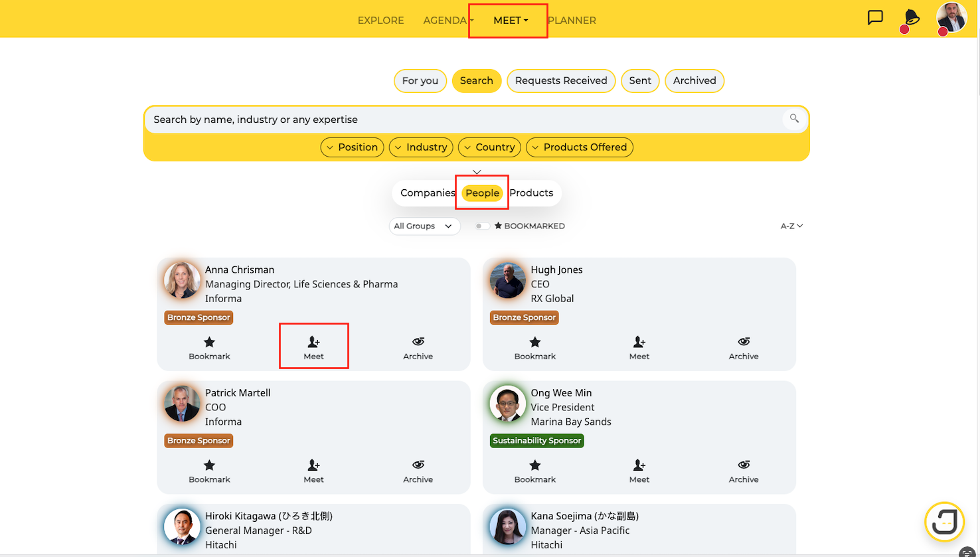Viewport: 980px width, 557px height.
Task: Expand the Position filter
Action: click(352, 147)
